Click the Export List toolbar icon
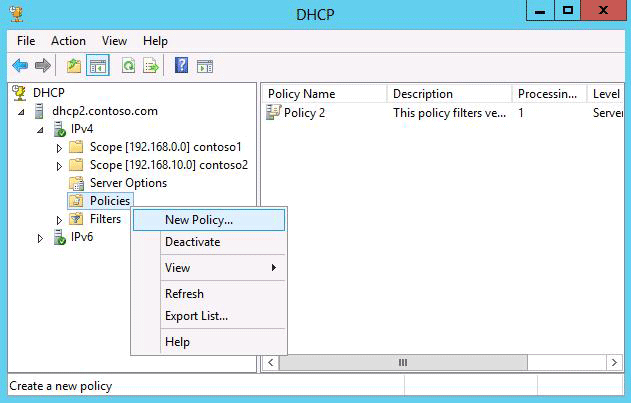The height and width of the screenshot is (403, 631). tap(151, 65)
